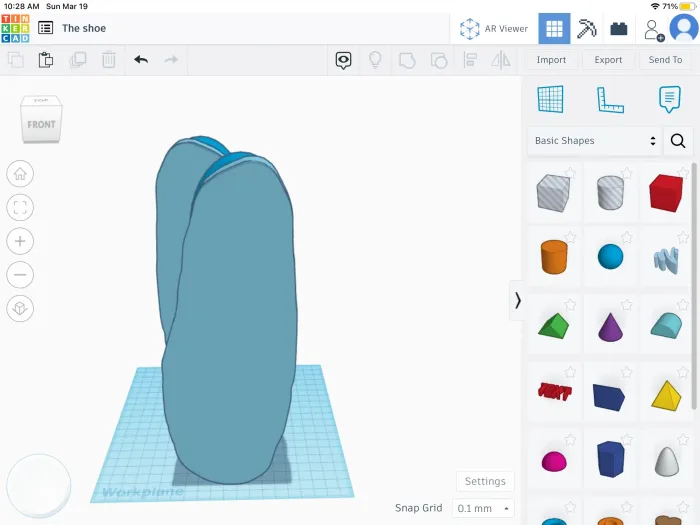Pick the blue Sphere shape
The width and height of the screenshot is (700, 525).
610,257
